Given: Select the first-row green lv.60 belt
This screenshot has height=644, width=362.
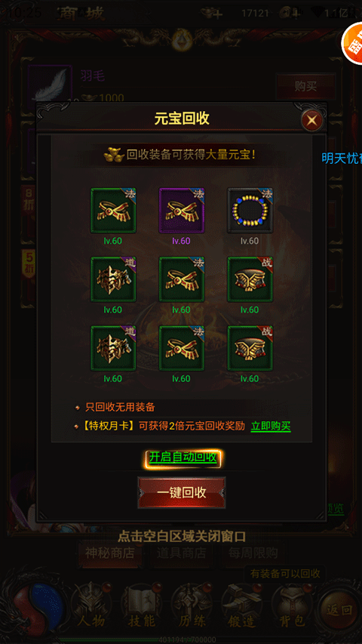Looking at the screenshot, I should tap(113, 211).
